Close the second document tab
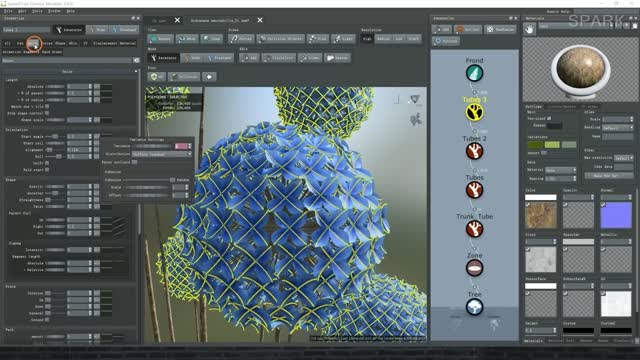 [260, 20]
